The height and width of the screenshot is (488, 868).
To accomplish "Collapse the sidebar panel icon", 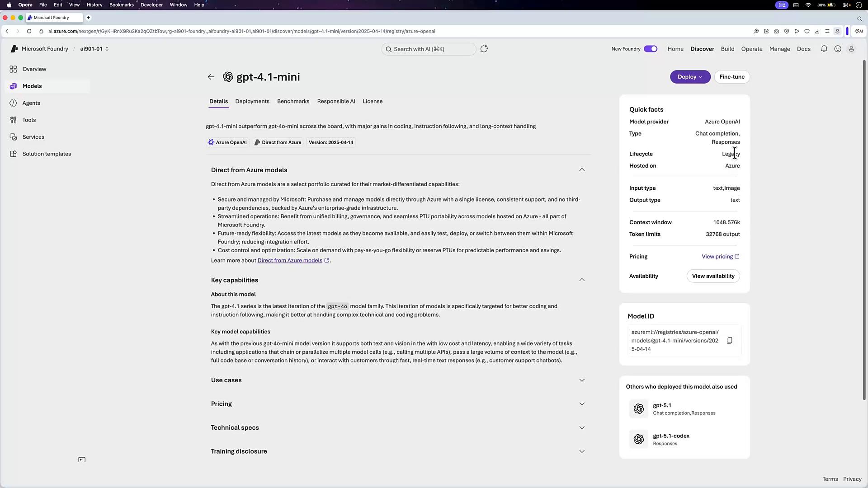I will 82,460.
